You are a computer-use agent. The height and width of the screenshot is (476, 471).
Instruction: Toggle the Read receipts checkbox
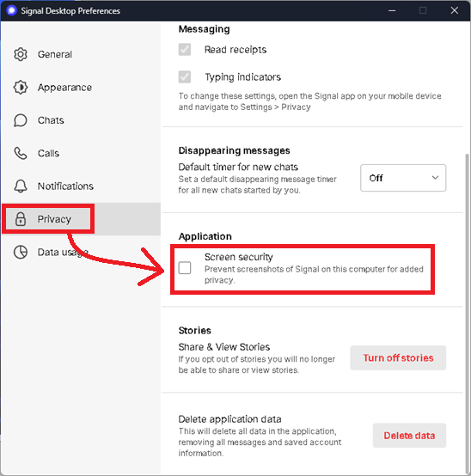pyautogui.click(x=185, y=50)
